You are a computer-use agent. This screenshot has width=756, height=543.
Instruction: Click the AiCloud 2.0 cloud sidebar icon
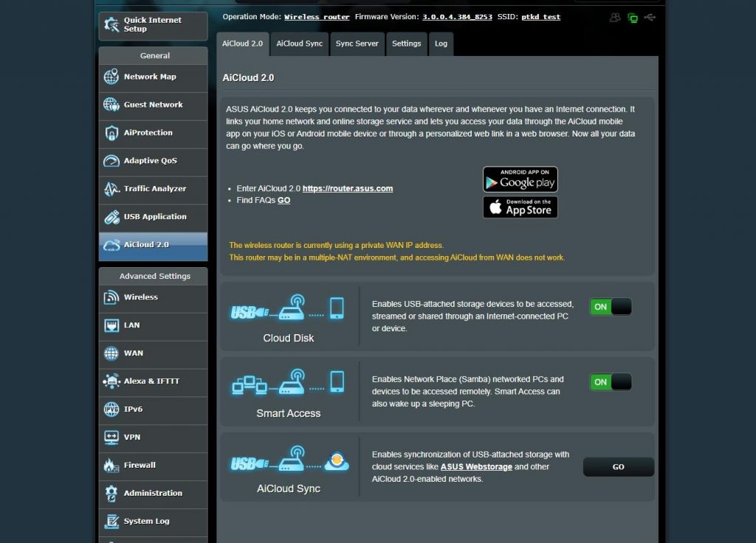click(111, 245)
